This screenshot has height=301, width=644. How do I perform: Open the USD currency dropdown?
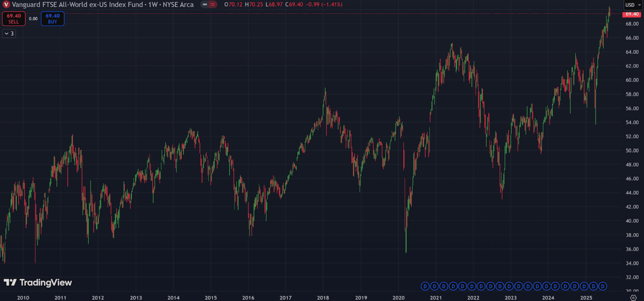tap(633, 5)
